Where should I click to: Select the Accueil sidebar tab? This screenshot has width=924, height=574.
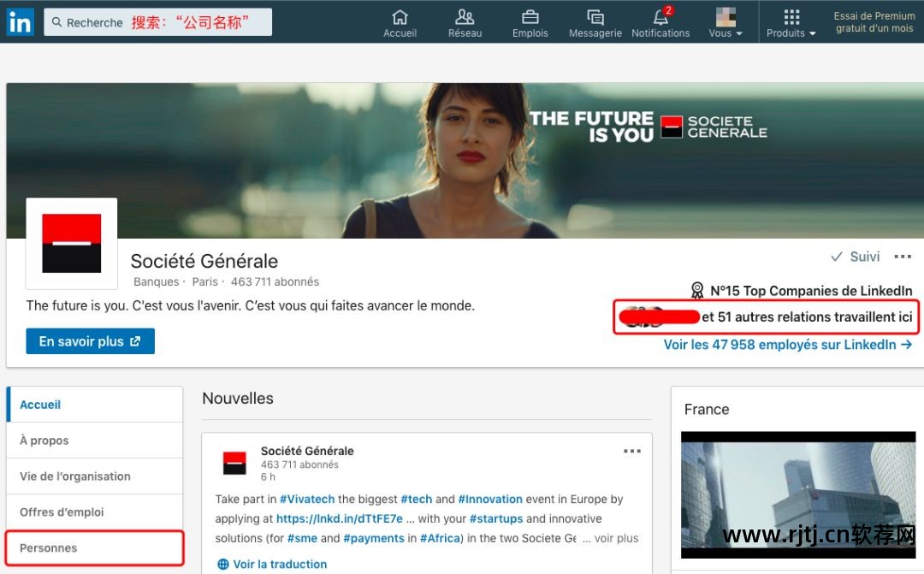click(x=95, y=405)
